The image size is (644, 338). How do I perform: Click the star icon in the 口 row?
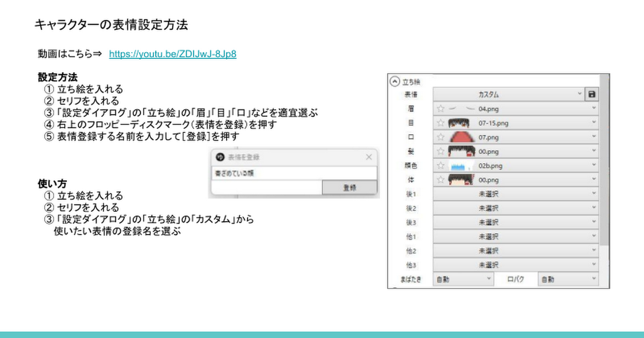[x=441, y=137]
